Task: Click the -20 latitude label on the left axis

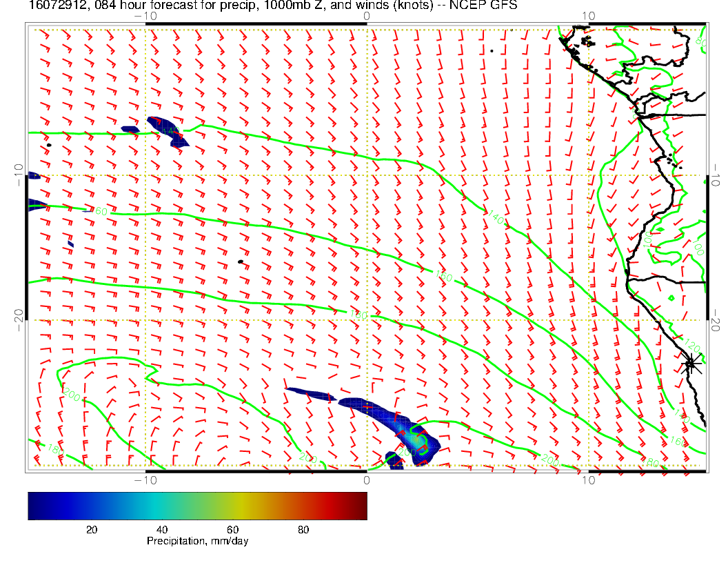Action: click(x=19, y=315)
